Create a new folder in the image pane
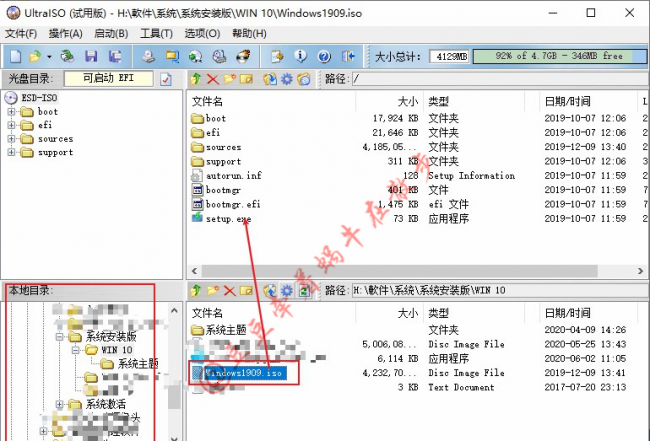The height and width of the screenshot is (441, 650). [229, 79]
